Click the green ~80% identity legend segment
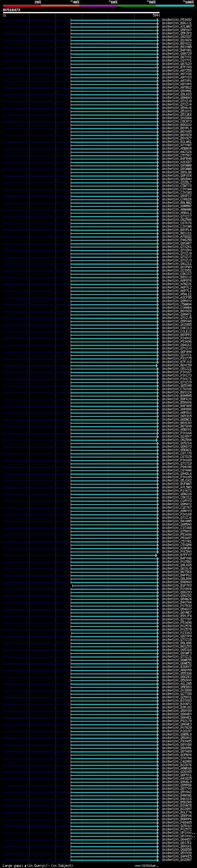 [x=137, y=6]
